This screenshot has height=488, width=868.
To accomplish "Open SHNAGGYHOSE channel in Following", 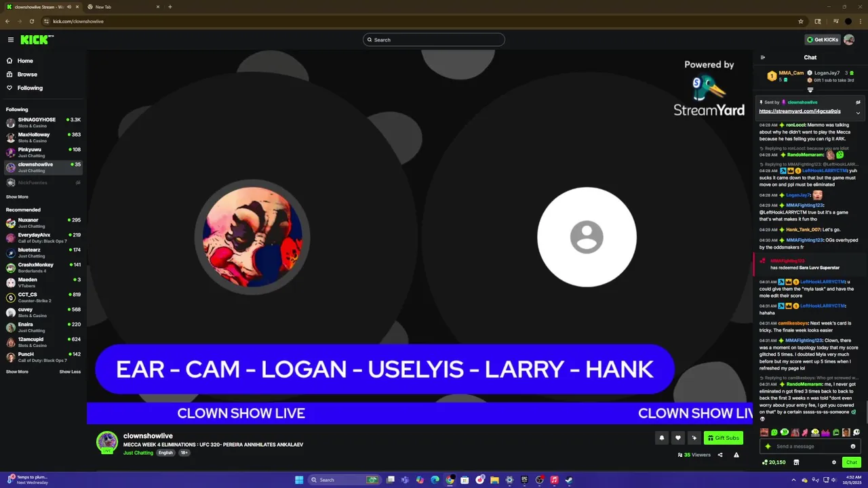I will (x=43, y=122).
